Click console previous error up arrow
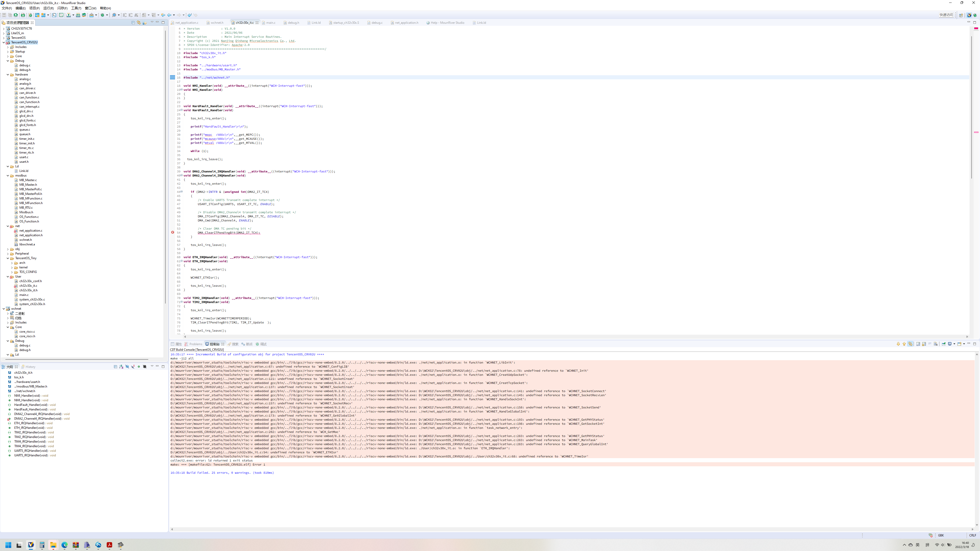 click(x=904, y=344)
